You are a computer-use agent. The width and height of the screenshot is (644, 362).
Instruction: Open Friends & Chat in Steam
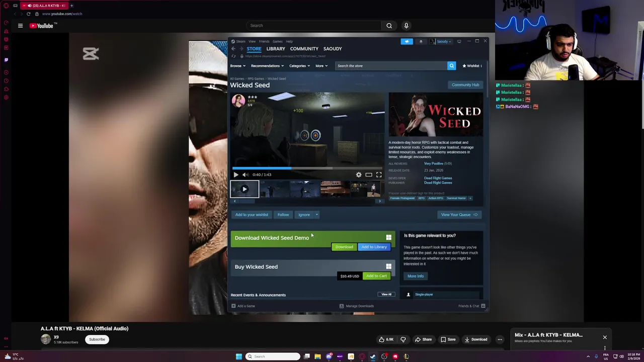(471, 306)
